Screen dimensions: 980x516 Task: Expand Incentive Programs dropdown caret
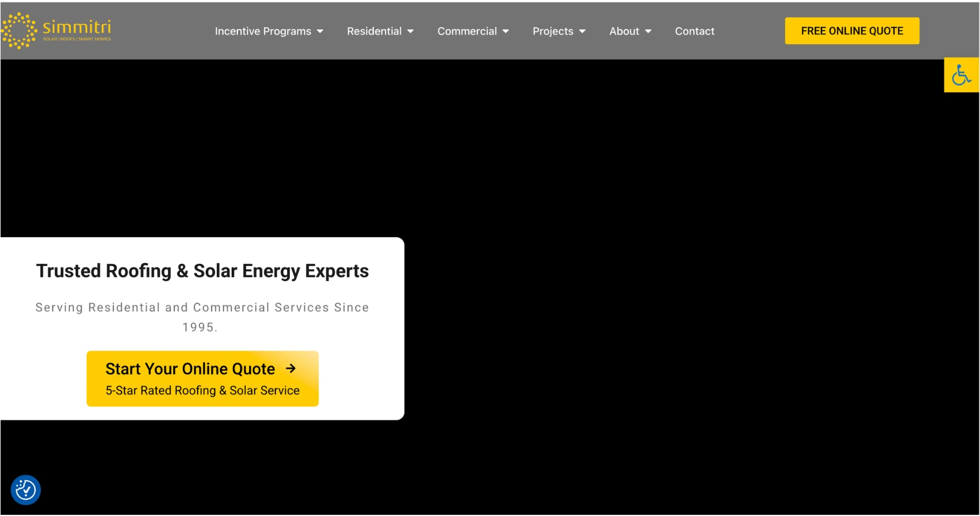click(320, 32)
